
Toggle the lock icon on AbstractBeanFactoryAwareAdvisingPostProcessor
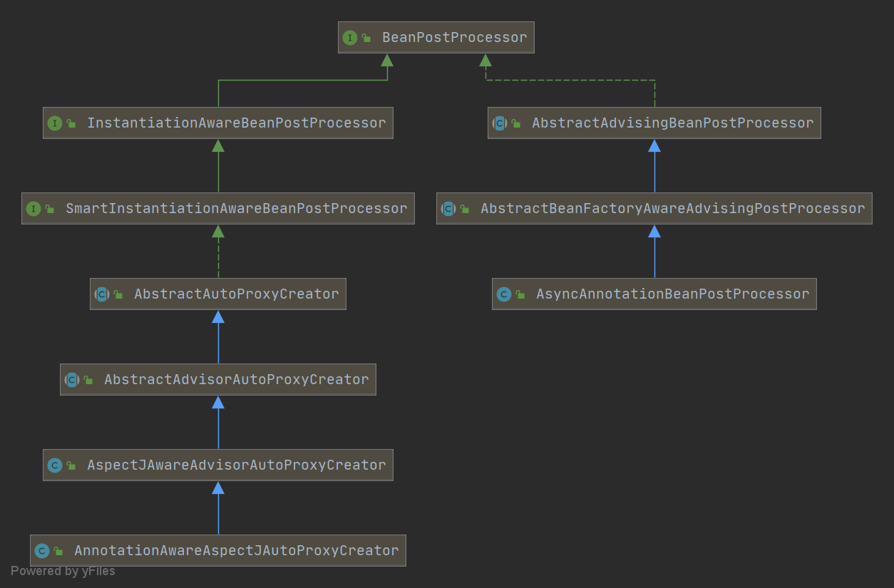464,208
